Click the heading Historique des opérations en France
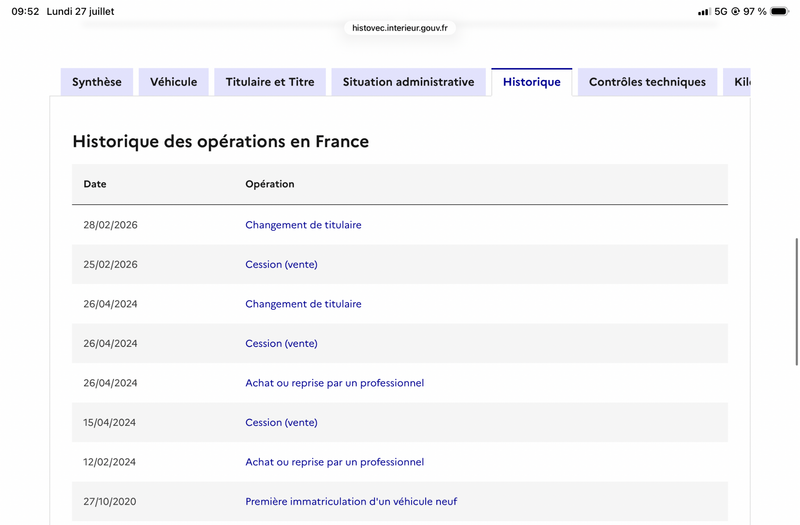 click(x=220, y=141)
